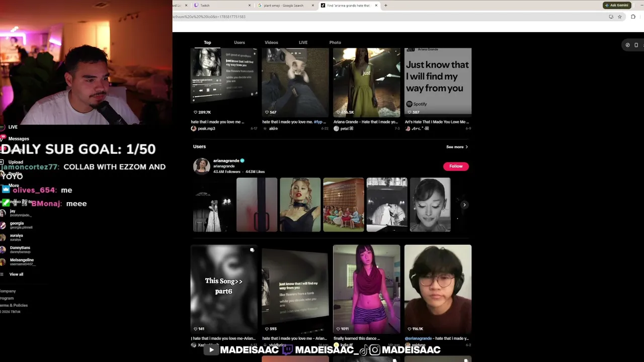Open Terms & Policies footer link
This screenshot has width=644, height=362.
[14, 305]
